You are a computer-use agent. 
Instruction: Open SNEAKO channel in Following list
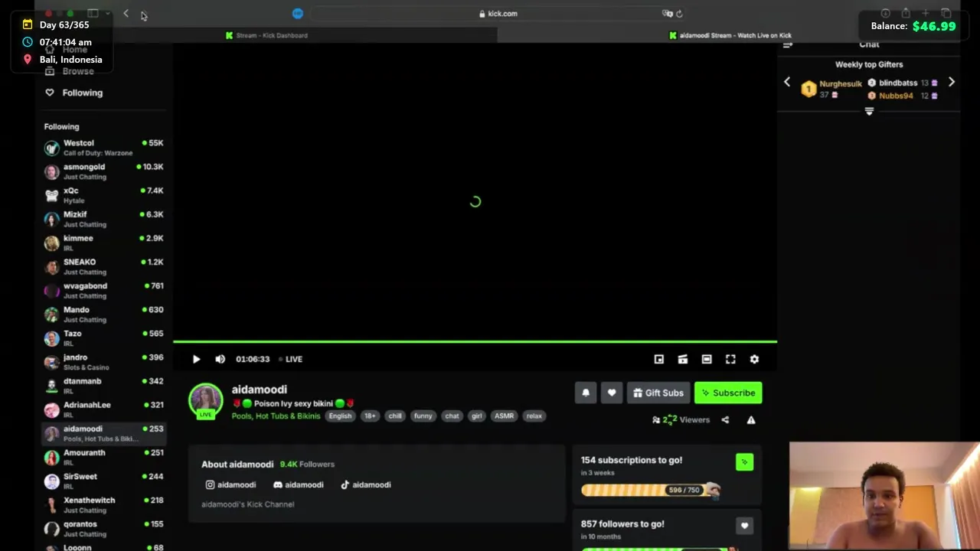point(103,266)
